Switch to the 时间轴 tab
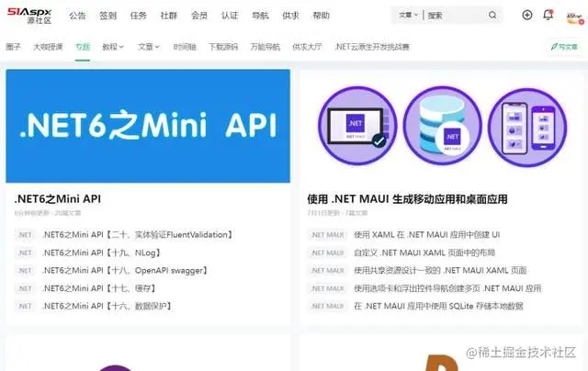Viewport: 588px width, 371px height. click(185, 47)
